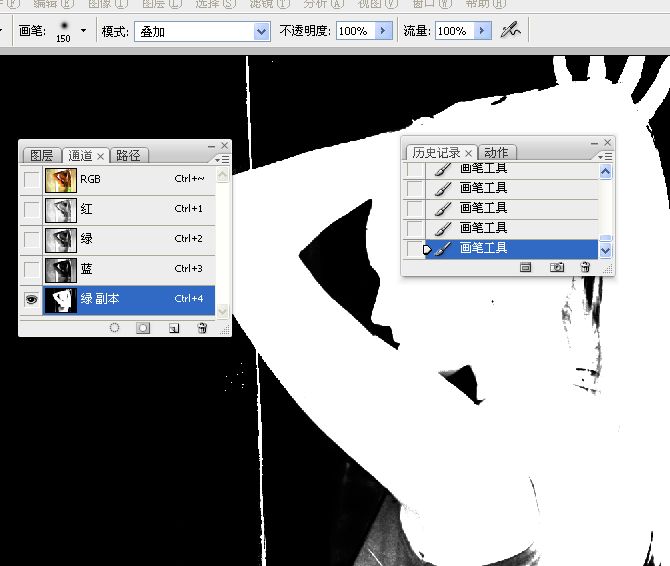Switch to the 历史记录 tab
The height and width of the screenshot is (566, 670).
pyautogui.click(x=437, y=152)
